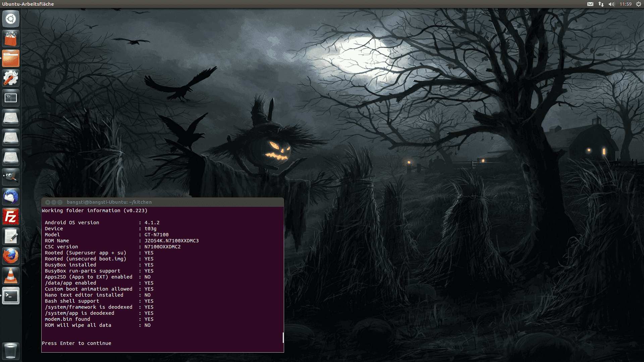
Task: Open the network connection indicator
Action: [x=601, y=4]
